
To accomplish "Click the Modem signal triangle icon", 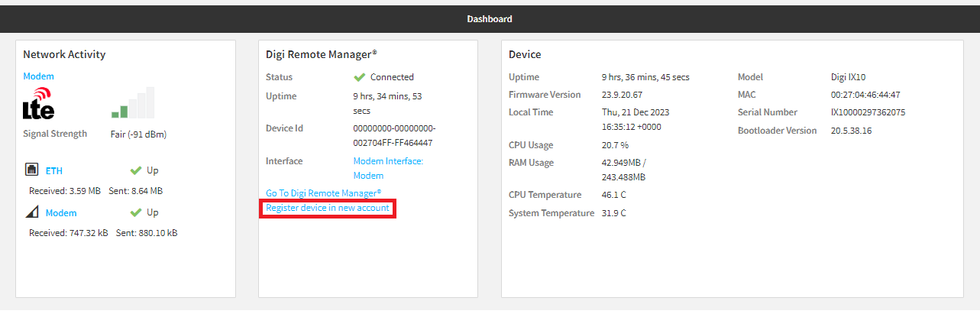I will (32, 212).
